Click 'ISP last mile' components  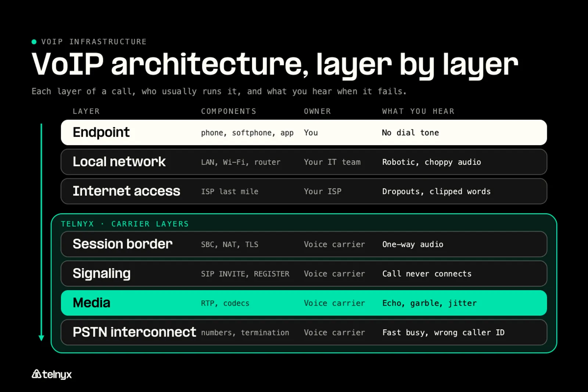coord(230,191)
